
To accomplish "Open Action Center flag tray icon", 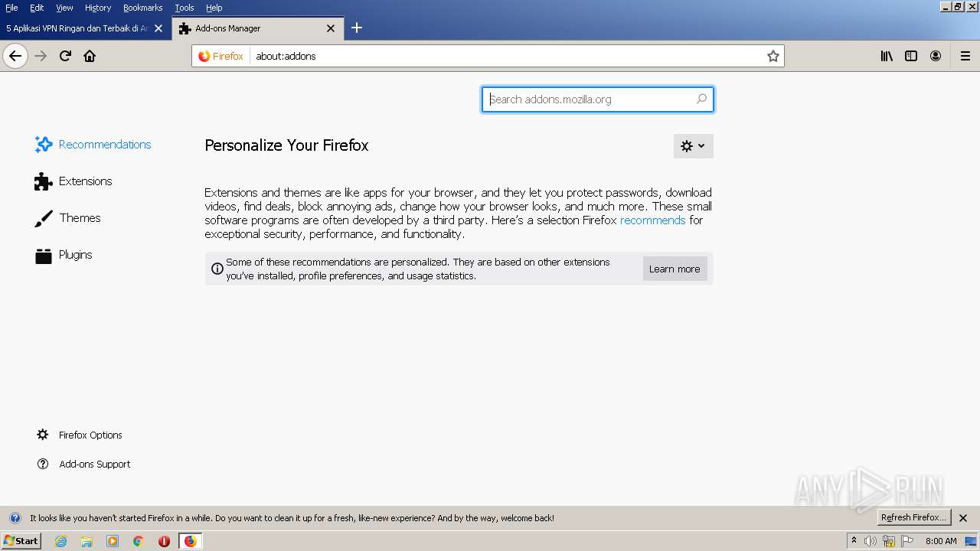I will coord(907,541).
